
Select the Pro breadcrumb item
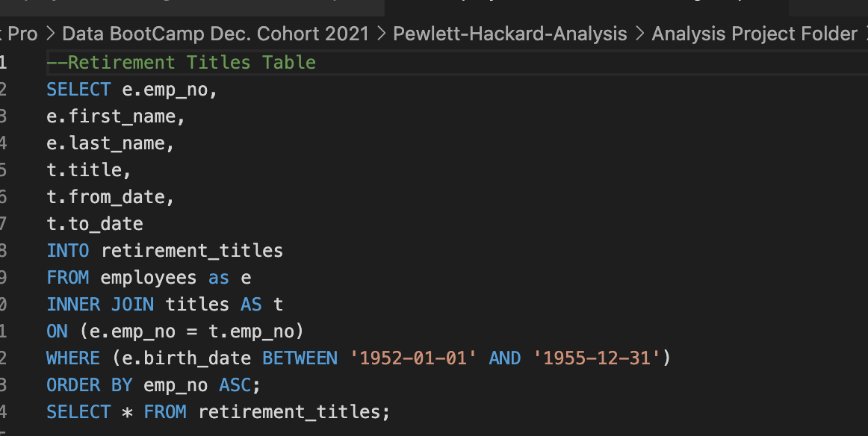(22, 34)
